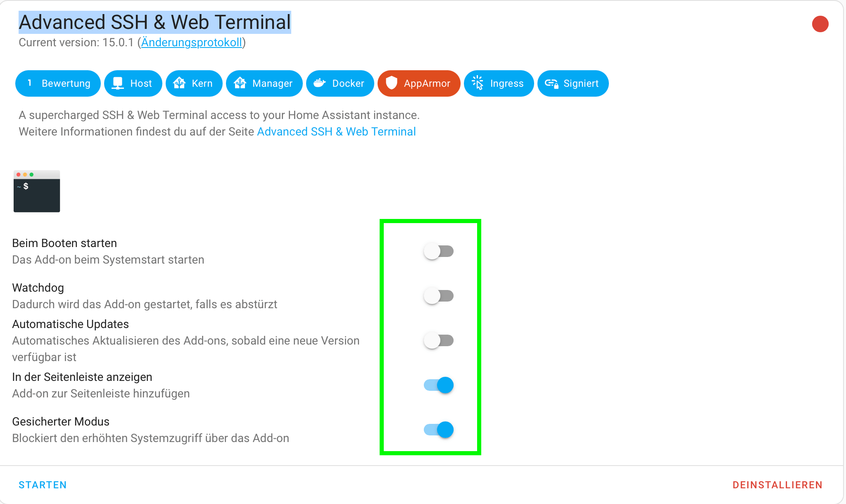
Task: Disable In der Seitenleiste anzeigen toggle
Action: tap(438, 385)
